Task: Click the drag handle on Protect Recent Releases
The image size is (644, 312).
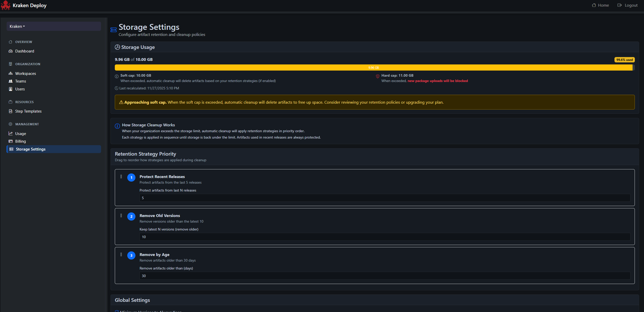Action: [x=121, y=177]
